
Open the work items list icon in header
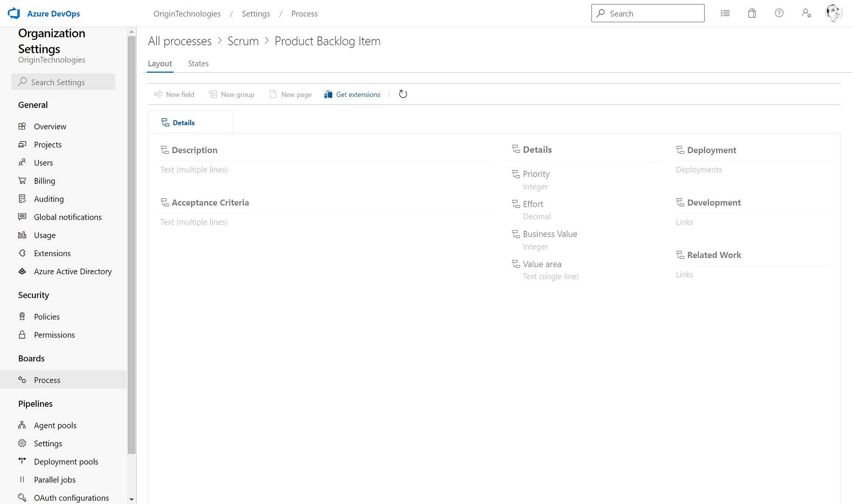(x=725, y=13)
